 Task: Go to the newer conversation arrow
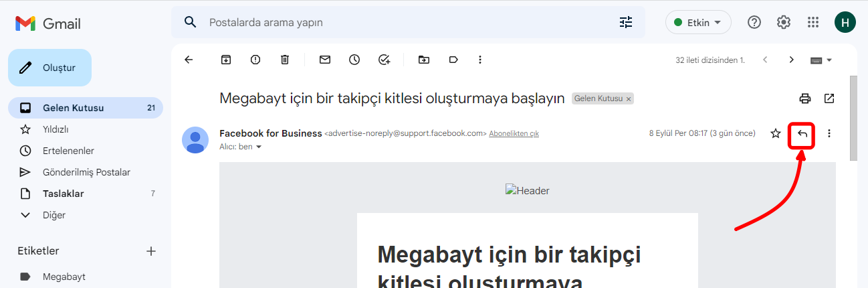(765, 60)
